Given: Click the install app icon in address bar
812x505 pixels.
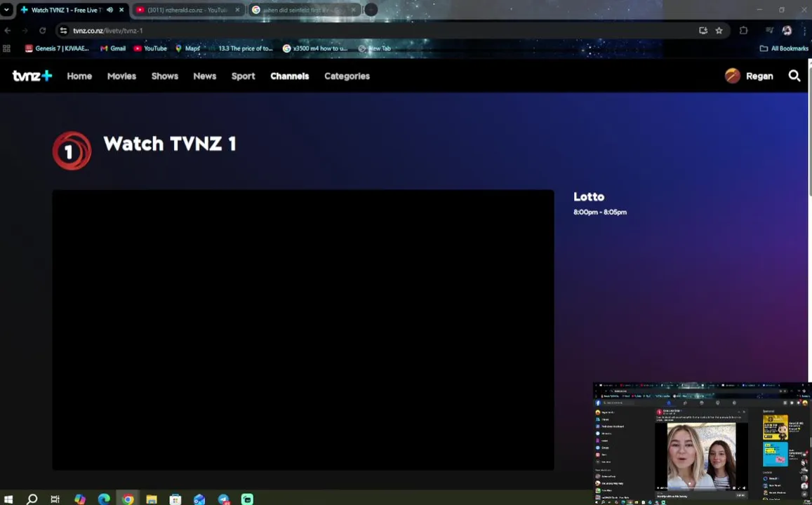Looking at the screenshot, I should pos(703,31).
